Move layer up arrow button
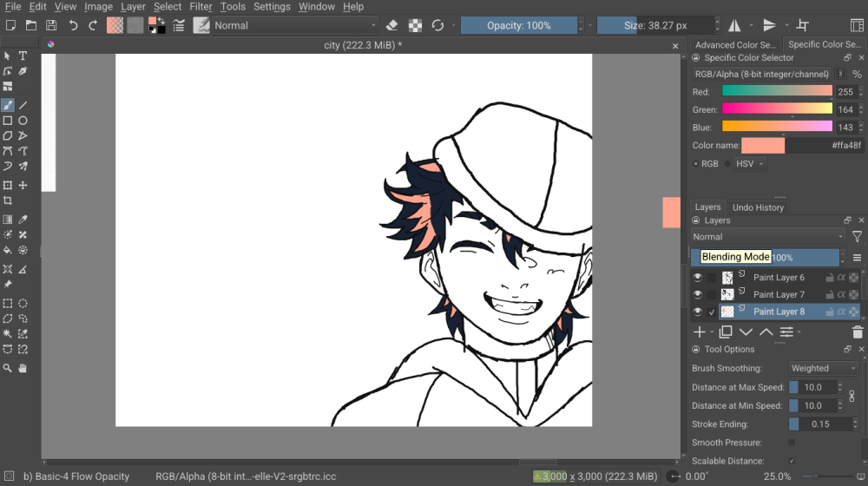 (766, 332)
